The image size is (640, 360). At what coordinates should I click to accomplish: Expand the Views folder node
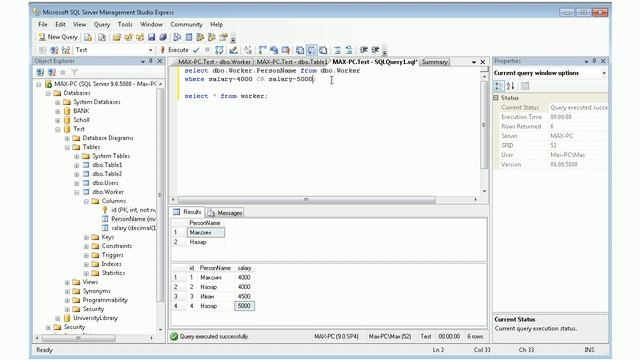pyautogui.click(x=67, y=282)
